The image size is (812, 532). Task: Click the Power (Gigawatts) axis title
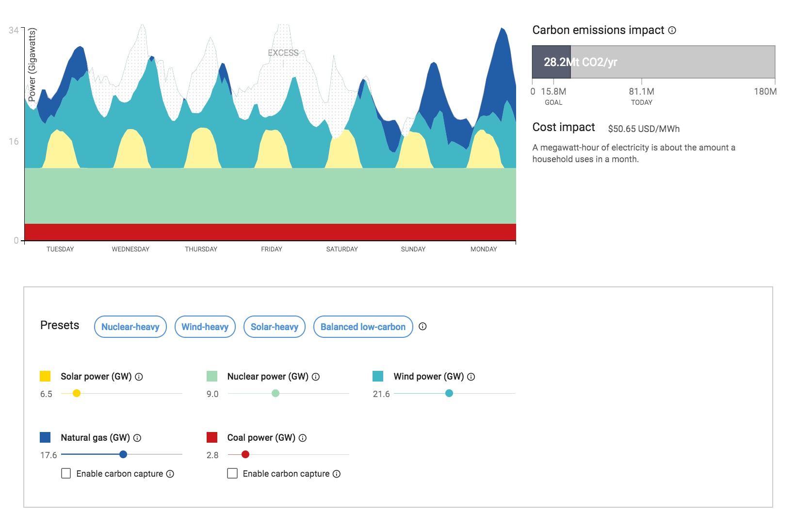(x=32, y=65)
